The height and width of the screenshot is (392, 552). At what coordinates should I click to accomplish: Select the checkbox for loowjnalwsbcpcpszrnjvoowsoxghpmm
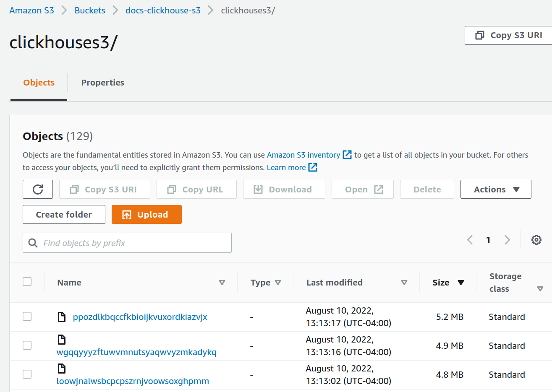pos(27,374)
